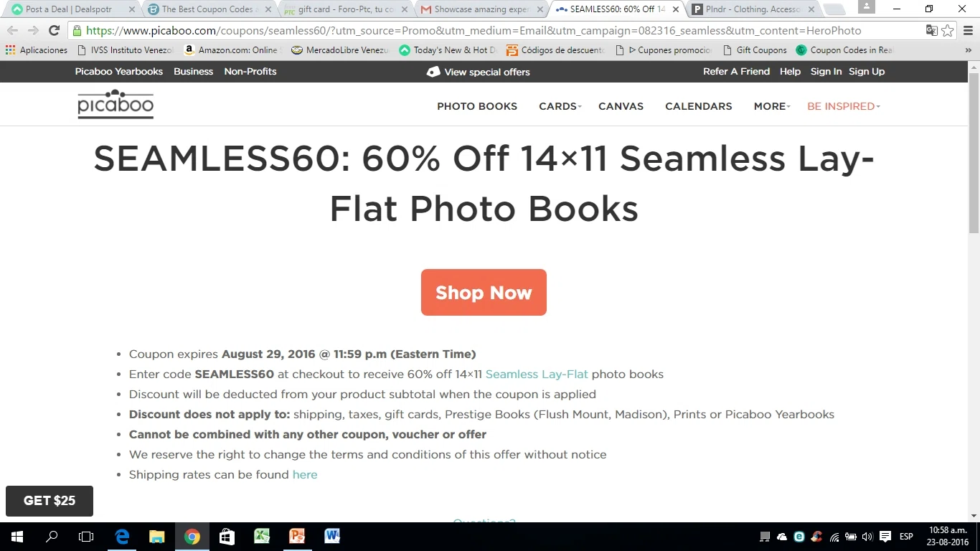Reload the page with the refresh icon
Viewport: 980px width, 551px height.
tap(54, 31)
